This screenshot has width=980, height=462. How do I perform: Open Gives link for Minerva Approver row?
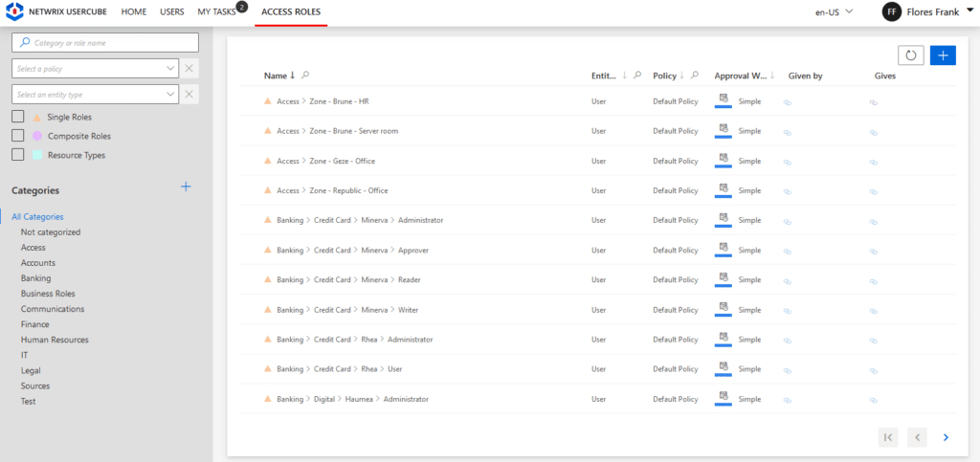tap(874, 252)
